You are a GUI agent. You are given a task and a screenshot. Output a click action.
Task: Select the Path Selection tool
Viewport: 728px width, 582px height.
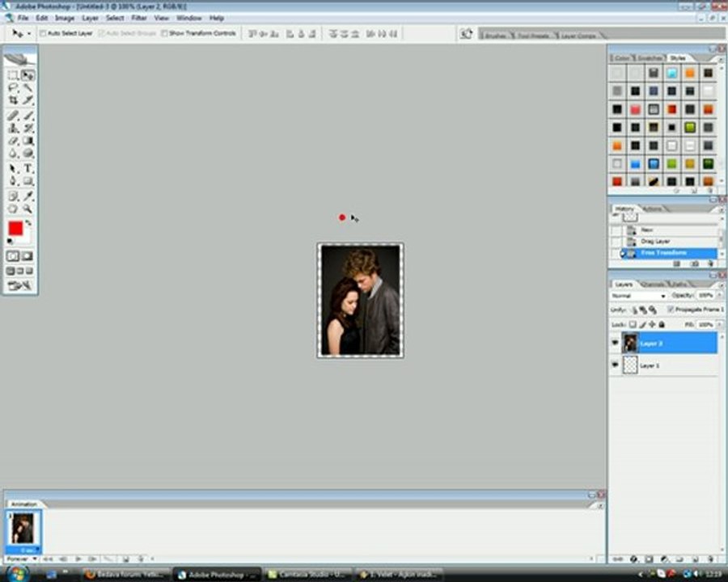point(13,168)
